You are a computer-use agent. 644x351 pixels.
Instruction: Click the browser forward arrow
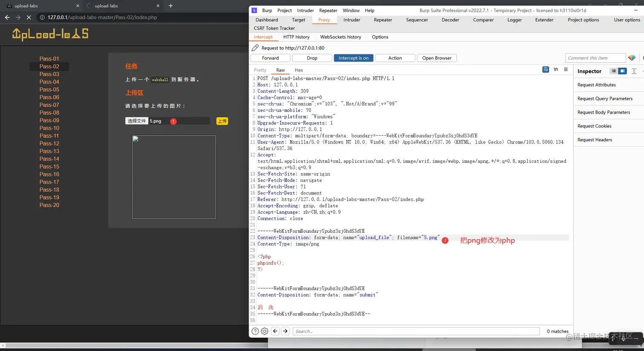(x=18, y=17)
